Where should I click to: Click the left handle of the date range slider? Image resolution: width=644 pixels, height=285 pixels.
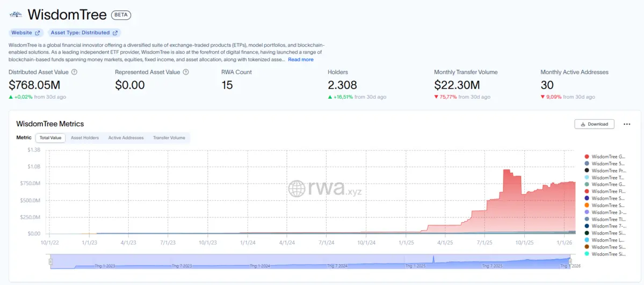click(x=50, y=262)
